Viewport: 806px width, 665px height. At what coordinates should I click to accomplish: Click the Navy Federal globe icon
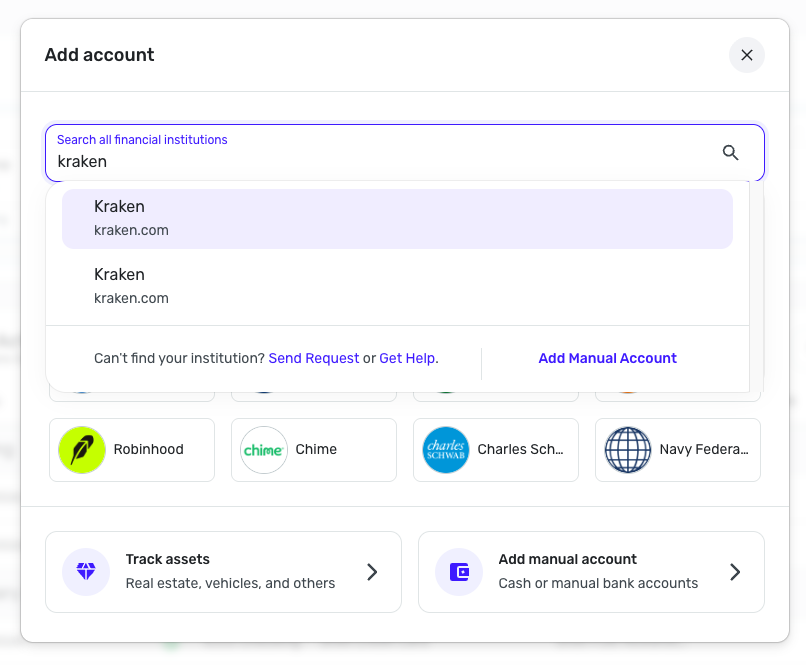tap(628, 450)
